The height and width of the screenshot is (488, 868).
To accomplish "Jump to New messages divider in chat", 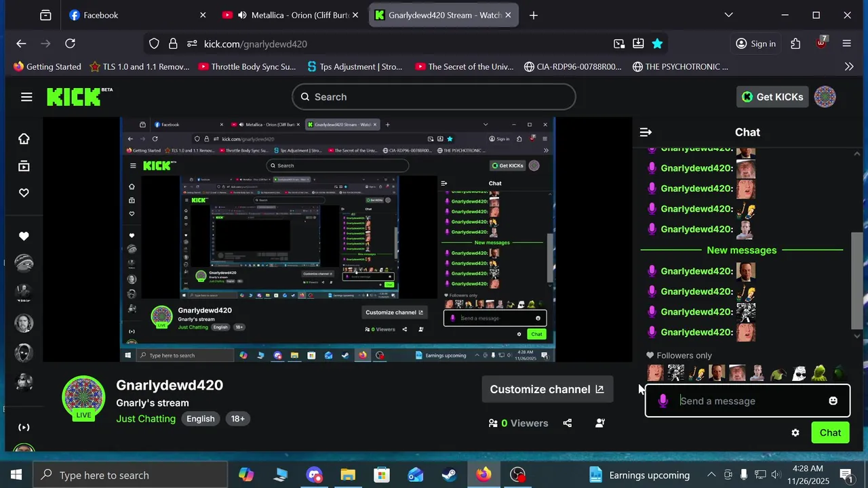I will (x=741, y=250).
